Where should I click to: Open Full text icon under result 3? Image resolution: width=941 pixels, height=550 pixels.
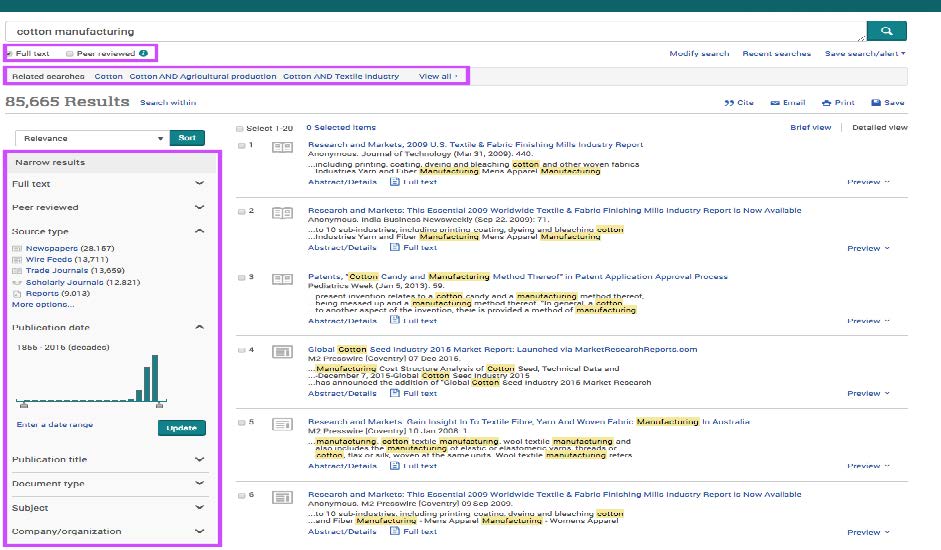tap(395, 320)
